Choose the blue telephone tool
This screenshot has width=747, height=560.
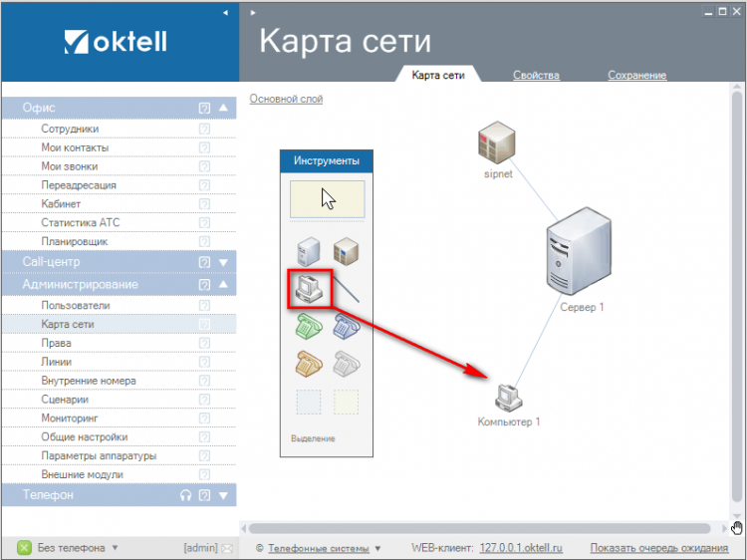click(x=347, y=326)
